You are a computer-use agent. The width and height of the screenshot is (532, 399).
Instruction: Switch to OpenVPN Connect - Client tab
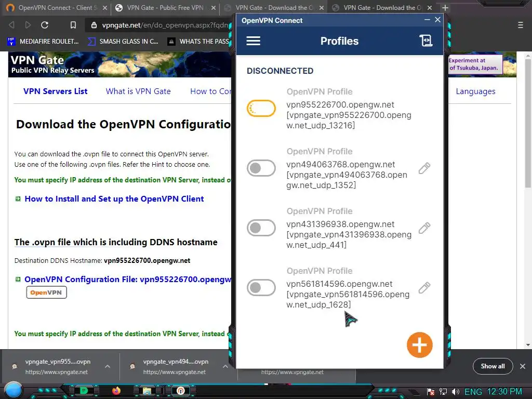(56, 8)
